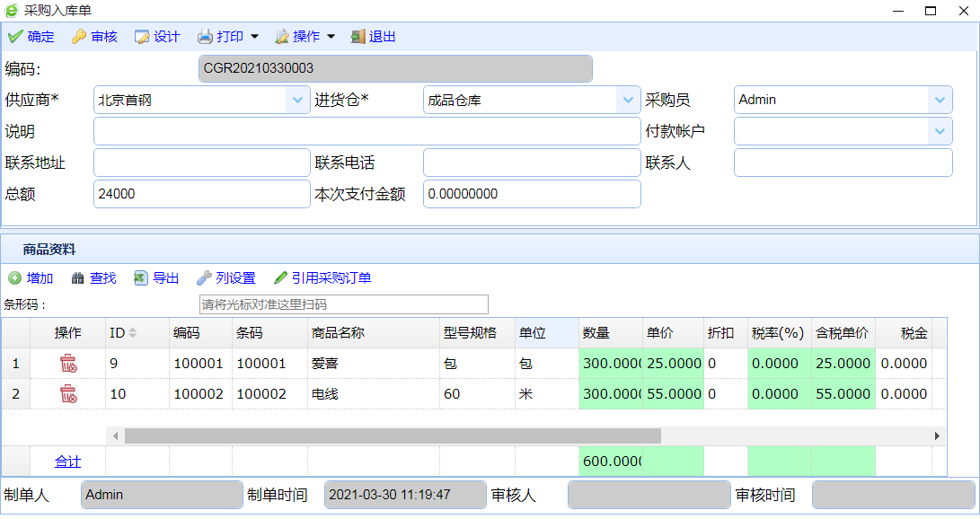Click the 确定 confirm checkmark icon
The height and width of the screenshot is (519, 980).
pos(15,37)
